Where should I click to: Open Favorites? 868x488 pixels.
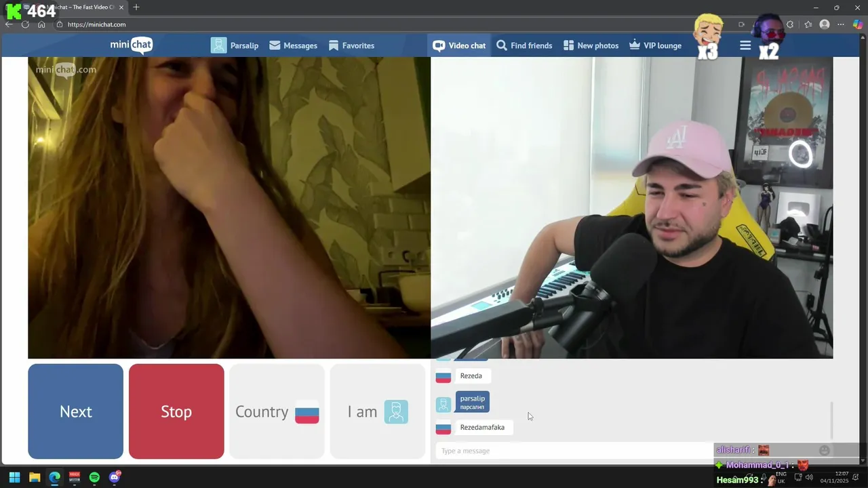(x=351, y=45)
